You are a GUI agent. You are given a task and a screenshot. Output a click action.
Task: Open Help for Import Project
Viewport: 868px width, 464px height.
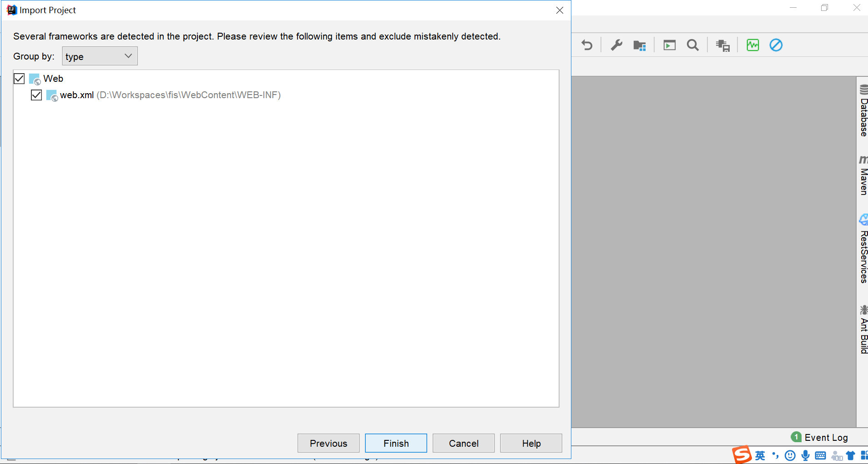click(x=531, y=443)
